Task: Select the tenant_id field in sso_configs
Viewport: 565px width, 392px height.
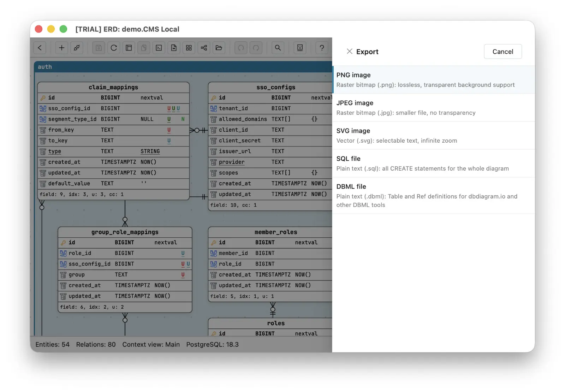Action: 270,108
